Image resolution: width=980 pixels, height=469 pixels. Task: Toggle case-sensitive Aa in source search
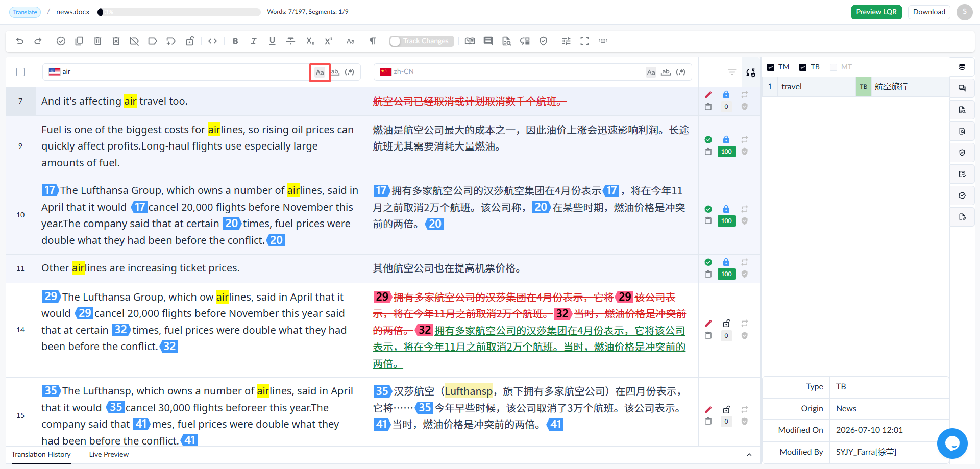point(320,72)
